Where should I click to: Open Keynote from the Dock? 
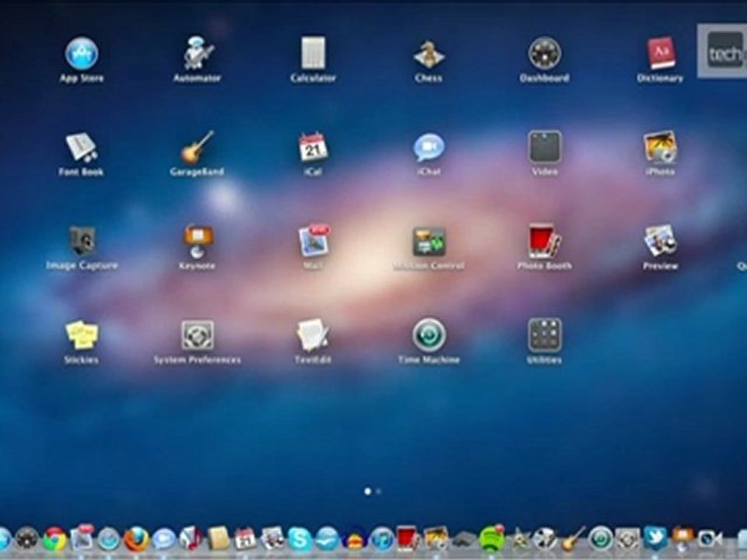click(x=682, y=538)
